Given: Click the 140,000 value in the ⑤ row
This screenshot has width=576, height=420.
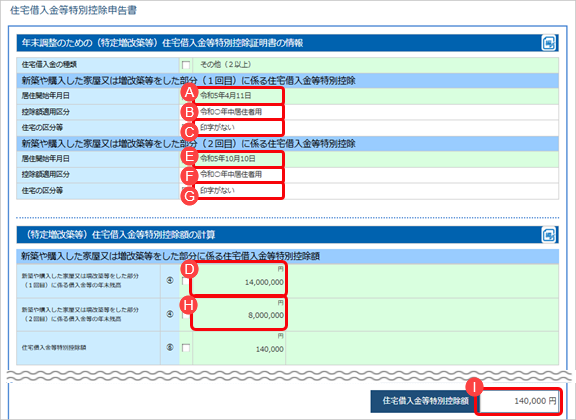Looking at the screenshot, I should click(270, 349).
